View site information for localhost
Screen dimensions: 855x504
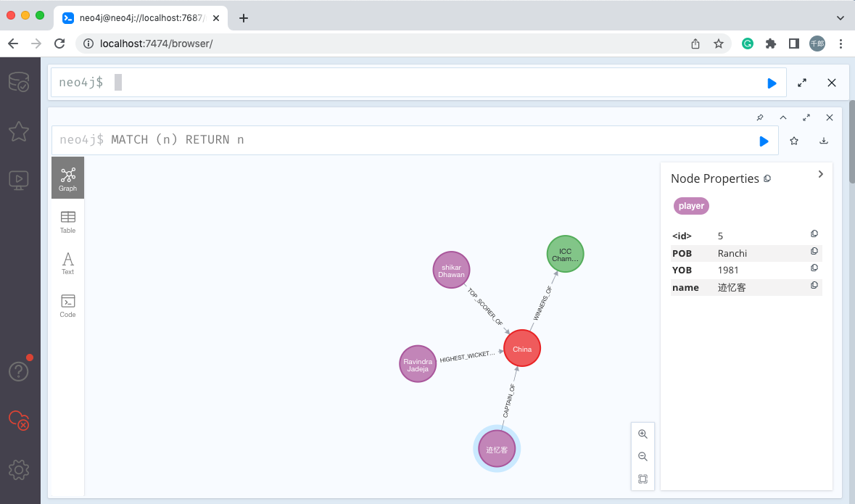(88, 44)
